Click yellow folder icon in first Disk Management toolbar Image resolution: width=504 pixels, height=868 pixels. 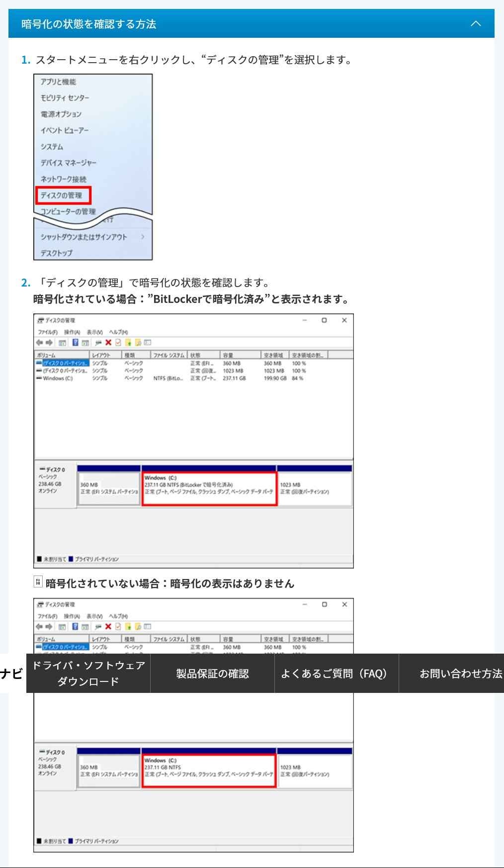tap(128, 342)
